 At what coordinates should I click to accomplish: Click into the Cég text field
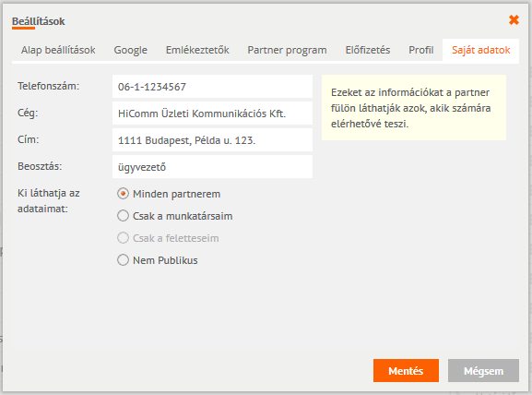[212, 114]
